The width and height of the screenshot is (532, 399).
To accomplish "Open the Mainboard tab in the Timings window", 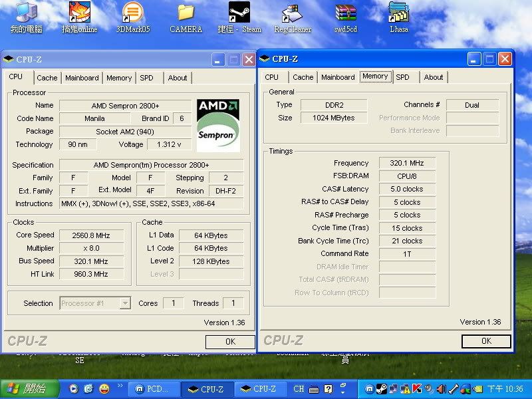I will [x=338, y=77].
